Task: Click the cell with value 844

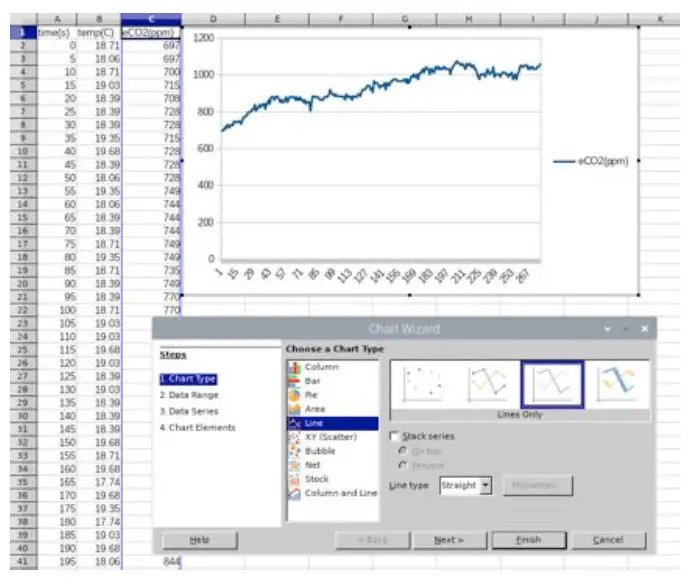Action: (x=151, y=561)
